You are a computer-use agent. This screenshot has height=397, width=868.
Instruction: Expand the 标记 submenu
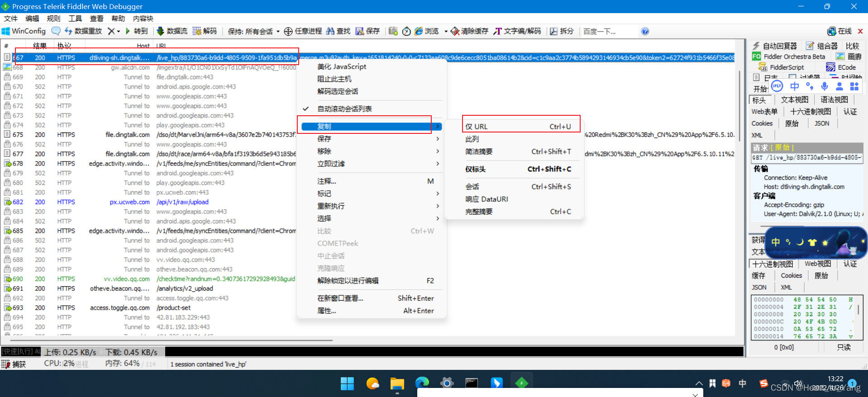[371, 194]
